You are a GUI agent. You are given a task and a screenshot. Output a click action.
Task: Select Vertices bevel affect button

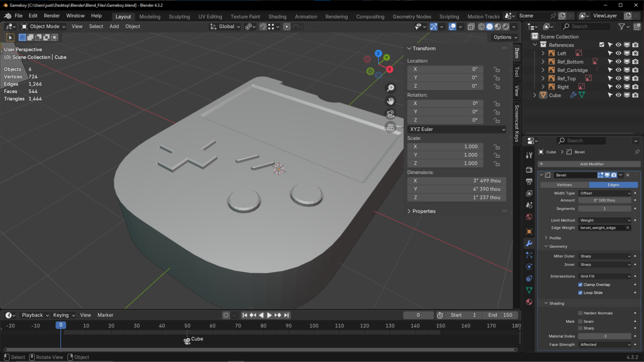click(x=564, y=185)
